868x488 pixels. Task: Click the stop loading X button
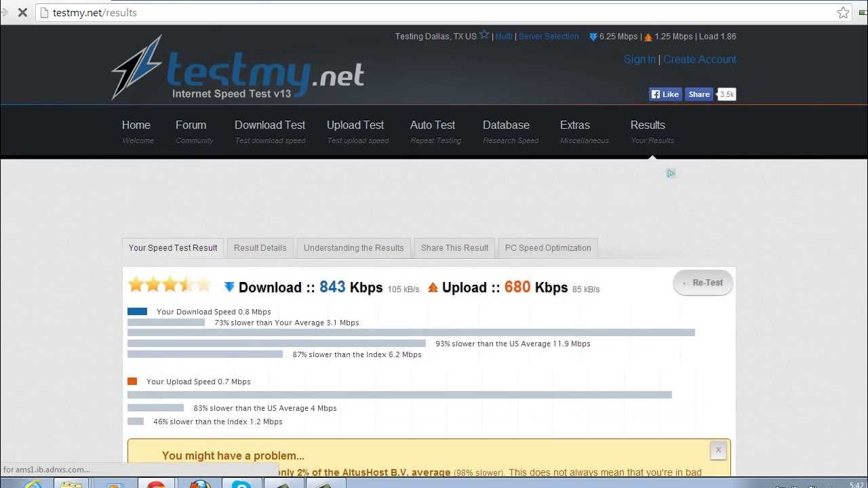tap(22, 12)
